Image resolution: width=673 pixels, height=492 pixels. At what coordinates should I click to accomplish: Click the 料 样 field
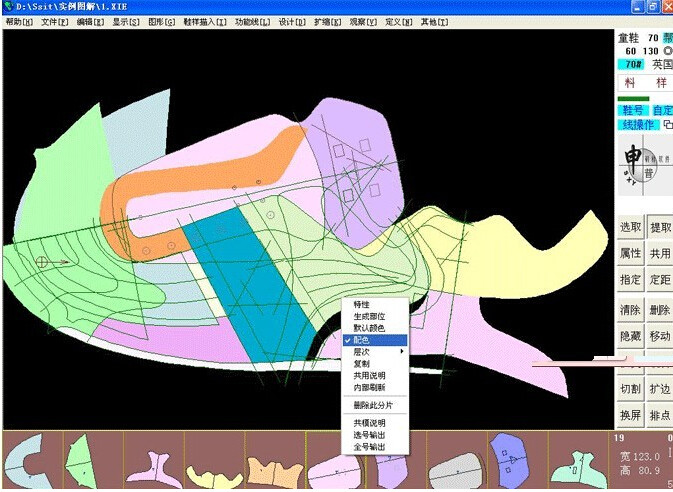tap(646, 82)
